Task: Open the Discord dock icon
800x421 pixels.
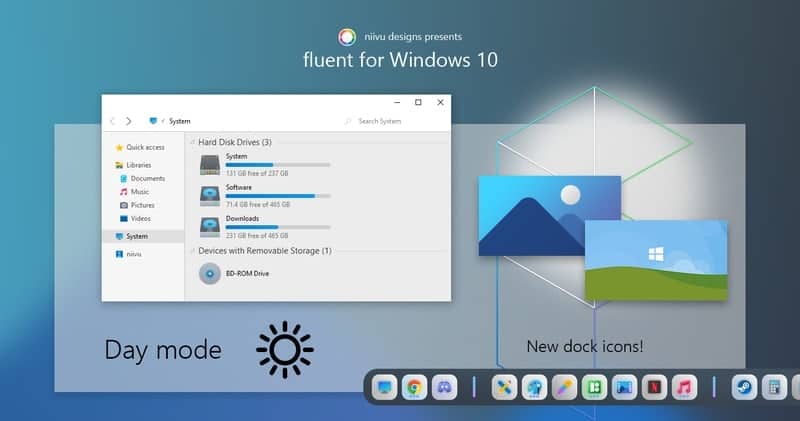Action: coord(444,388)
